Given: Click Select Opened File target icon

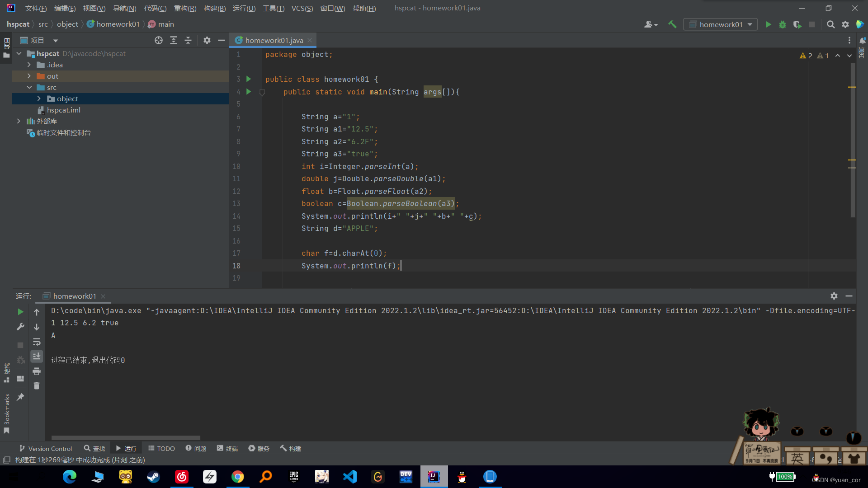Looking at the screenshot, I should click(x=159, y=41).
